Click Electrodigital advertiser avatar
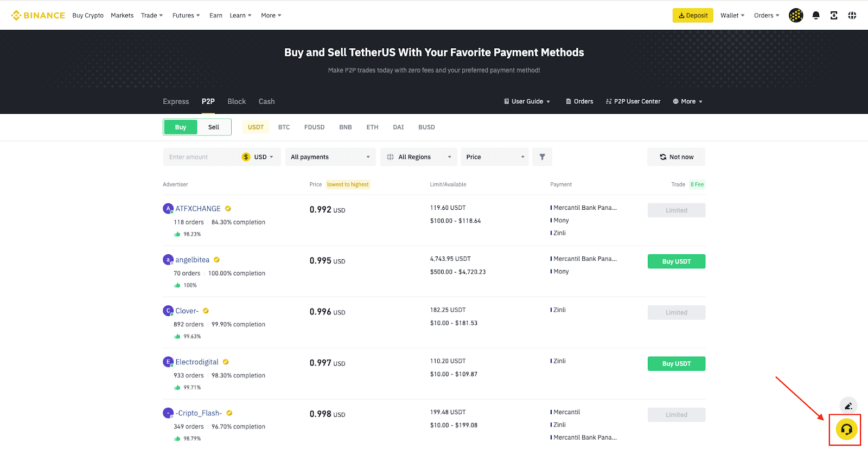This screenshot has width=868, height=450. [x=168, y=362]
